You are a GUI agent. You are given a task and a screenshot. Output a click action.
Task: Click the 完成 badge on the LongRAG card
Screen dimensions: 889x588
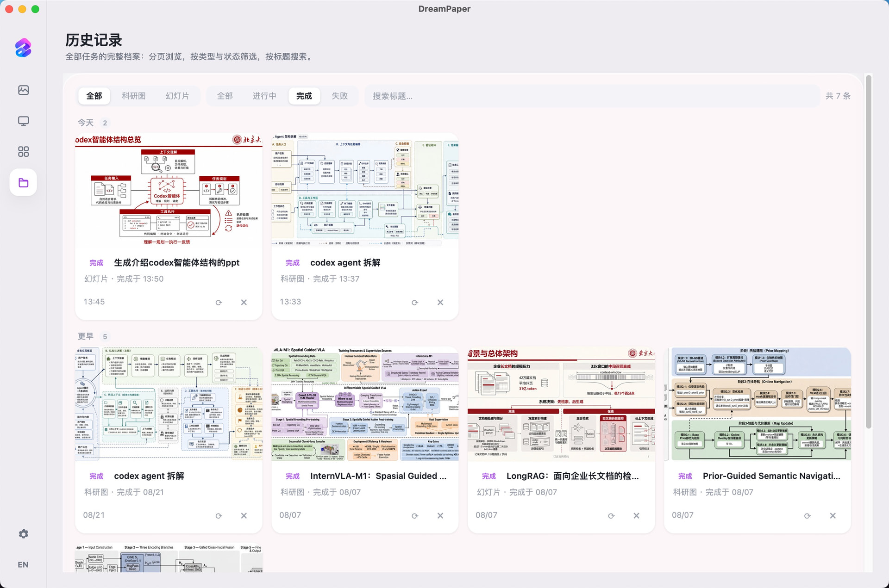[488, 476]
